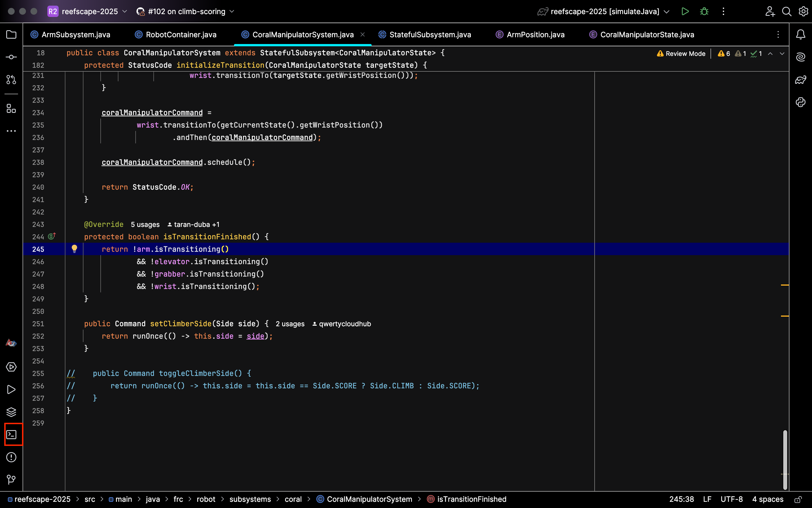Click the 6 warnings indicator
The image size is (812, 508).
click(724, 54)
